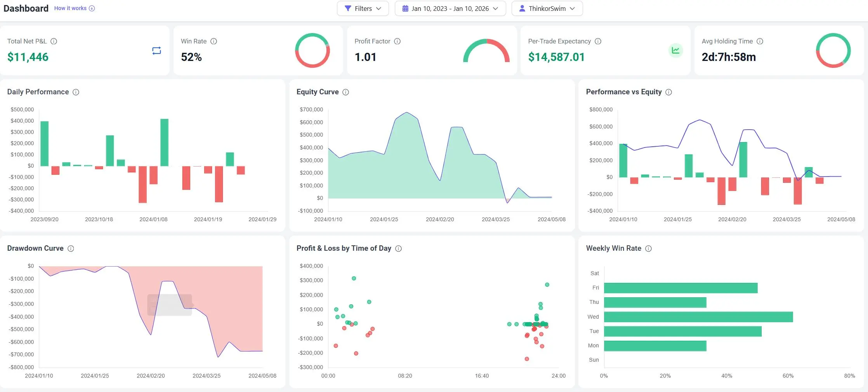Click the Win Rate donut chart
868x392 pixels.
pos(312,50)
